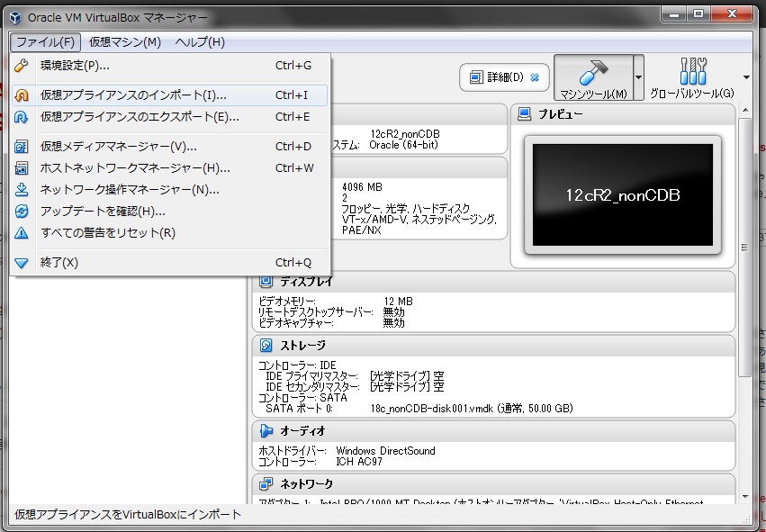Click the 詳細(D) button
This screenshot has width=766, height=532.
[504, 77]
